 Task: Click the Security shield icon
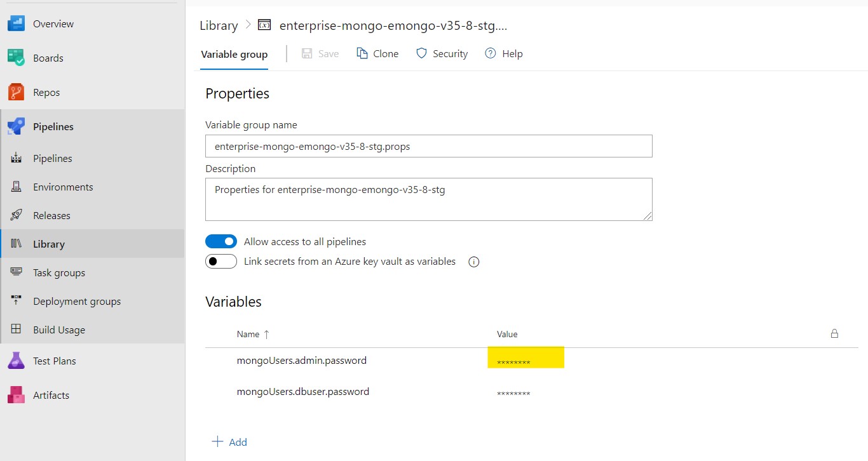coord(421,53)
